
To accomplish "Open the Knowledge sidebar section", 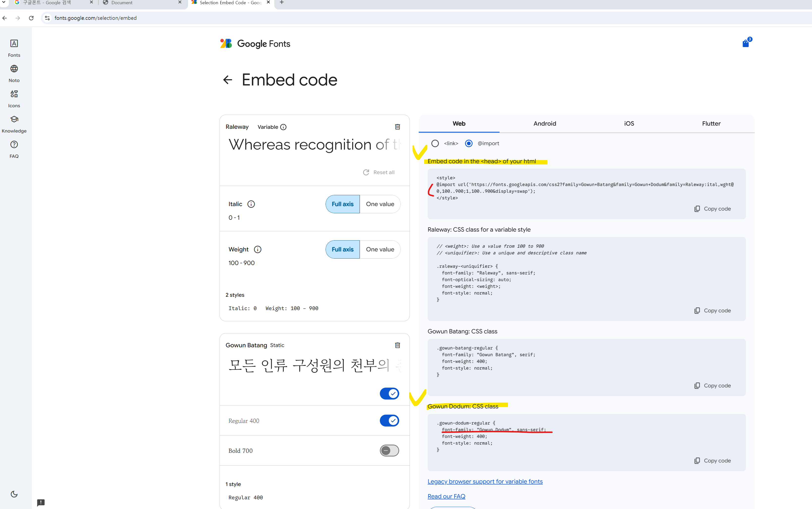I will [14, 124].
